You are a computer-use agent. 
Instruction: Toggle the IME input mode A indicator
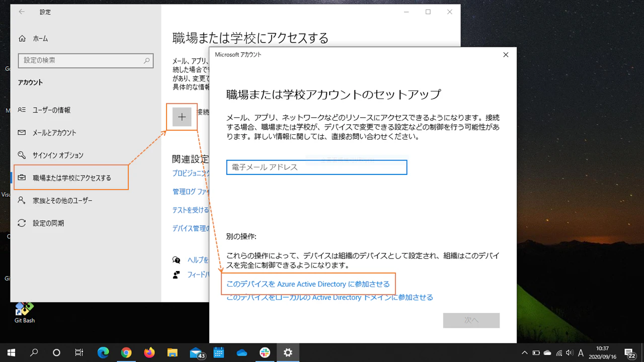click(581, 352)
